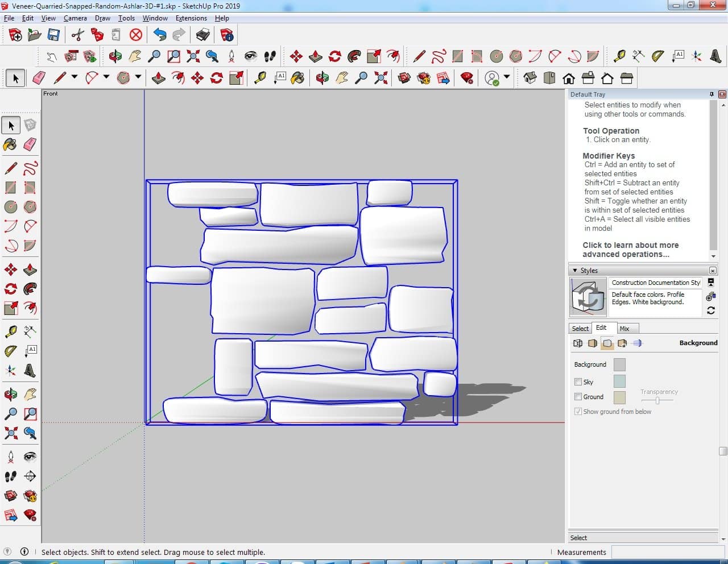Viewport: 728px width, 564px height.
Task: Click the Undo arrow icon
Action: point(160,35)
